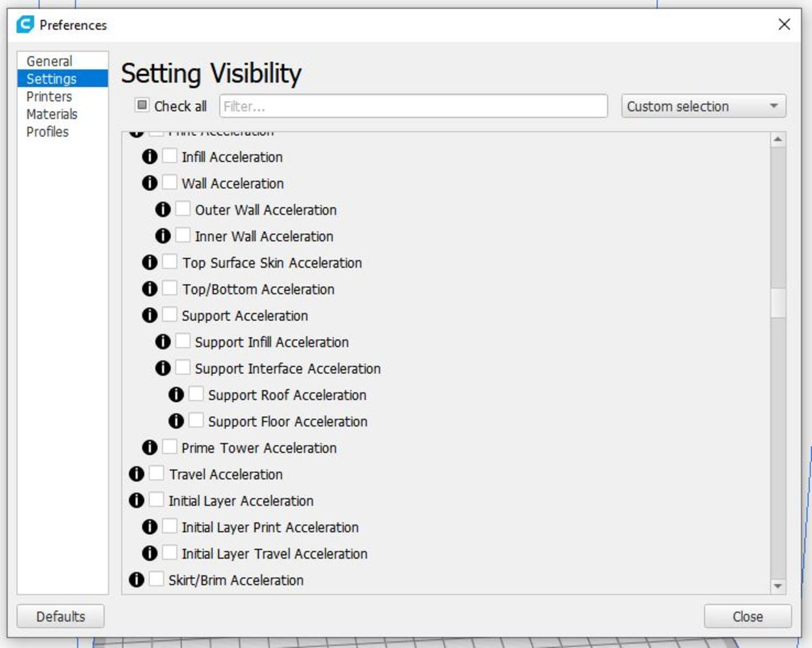Click inside the Filter text field
812x648 pixels.
coord(413,106)
